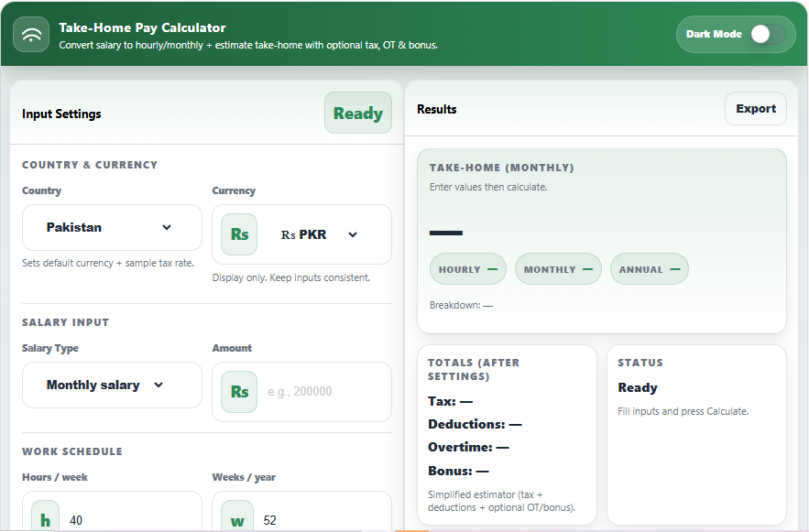The image size is (809, 532).
Task: Click the green 'w' weeks icon
Action: click(x=236, y=517)
